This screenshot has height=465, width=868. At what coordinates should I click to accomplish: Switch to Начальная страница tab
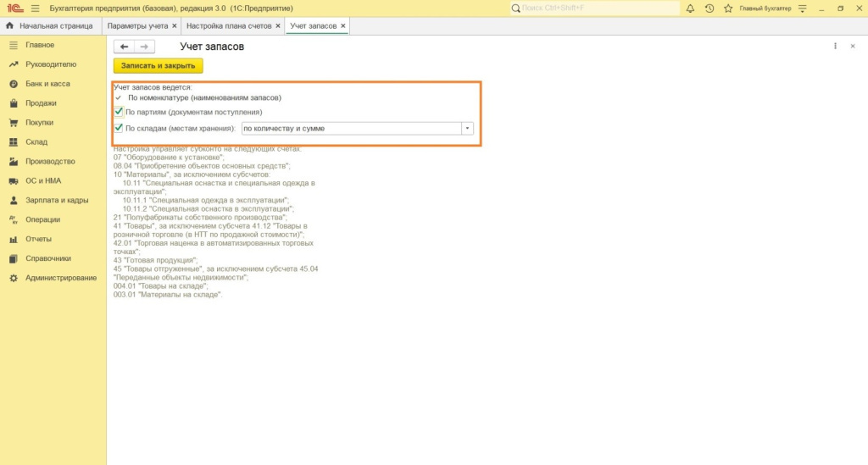pos(51,26)
